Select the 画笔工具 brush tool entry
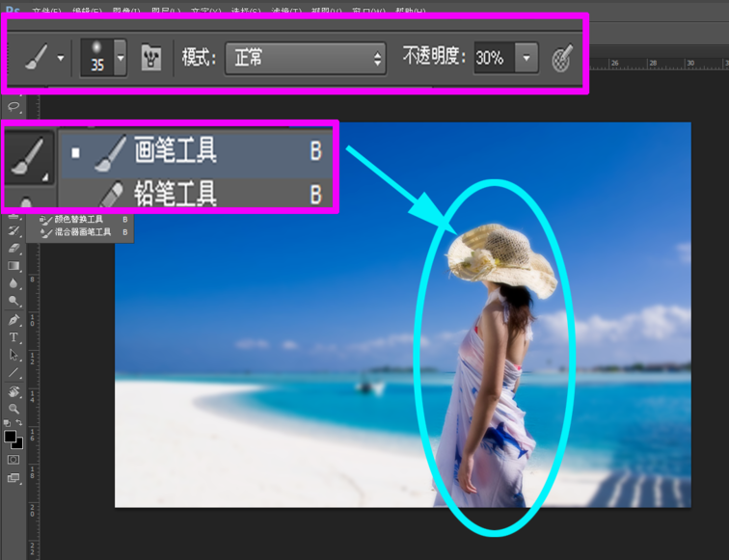Image resolution: width=729 pixels, height=560 pixels. [196, 152]
